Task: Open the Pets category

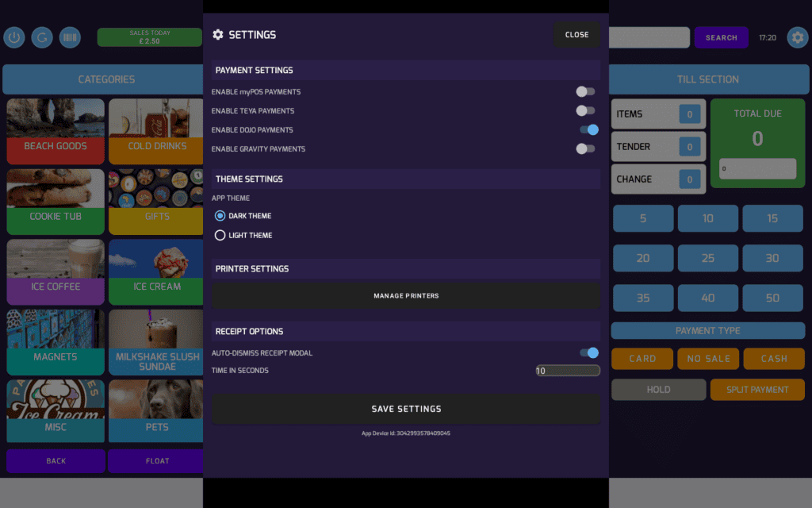Action: 156,411
